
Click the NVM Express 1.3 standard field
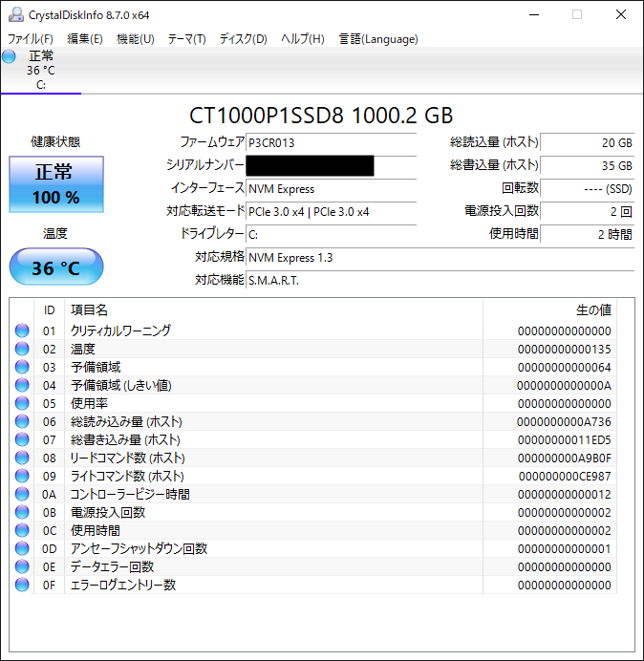click(440, 257)
